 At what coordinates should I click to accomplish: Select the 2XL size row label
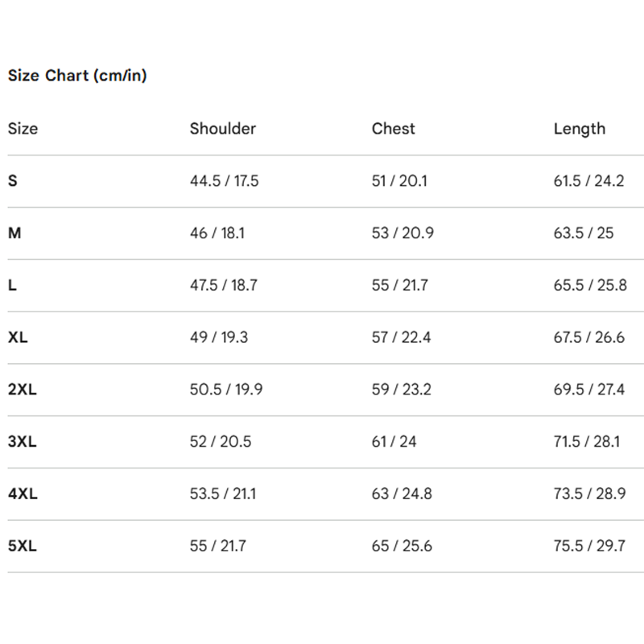(23, 390)
